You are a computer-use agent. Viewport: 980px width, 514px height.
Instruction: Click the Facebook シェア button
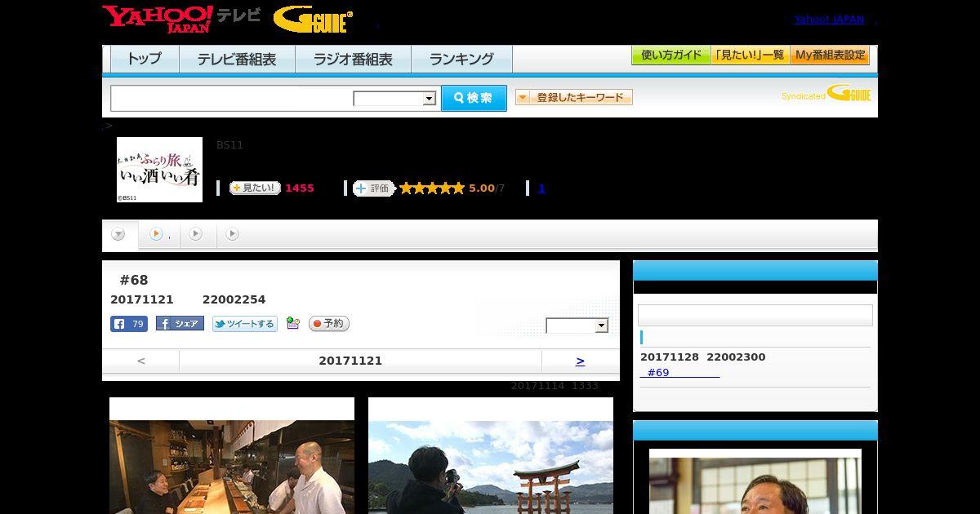point(180,324)
